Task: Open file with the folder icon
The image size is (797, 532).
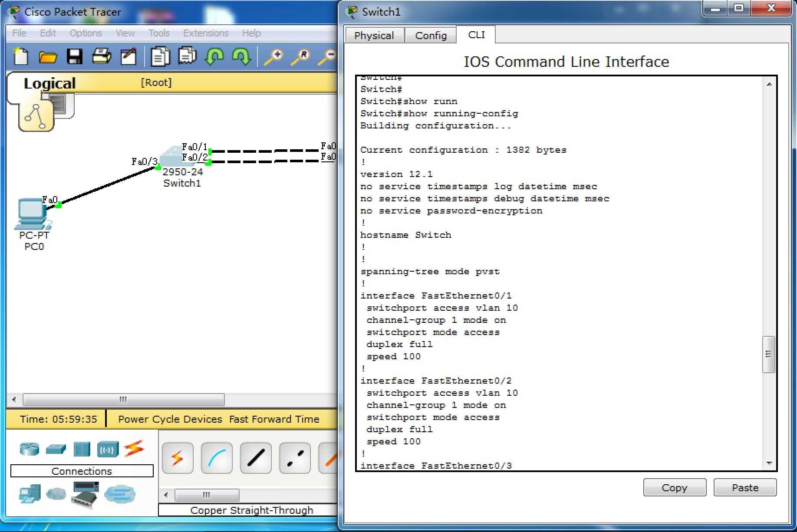Action: [48, 57]
